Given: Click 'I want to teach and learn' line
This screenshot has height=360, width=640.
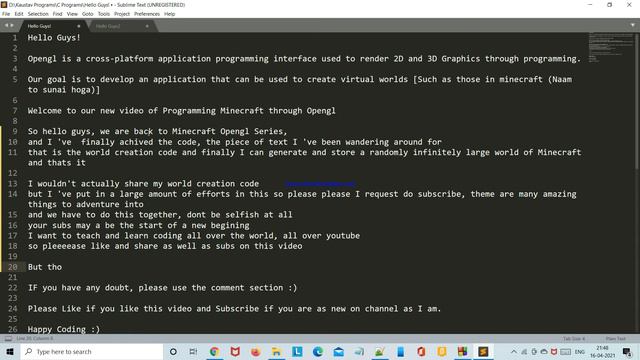Looking at the screenshot, I should point(194,236).
